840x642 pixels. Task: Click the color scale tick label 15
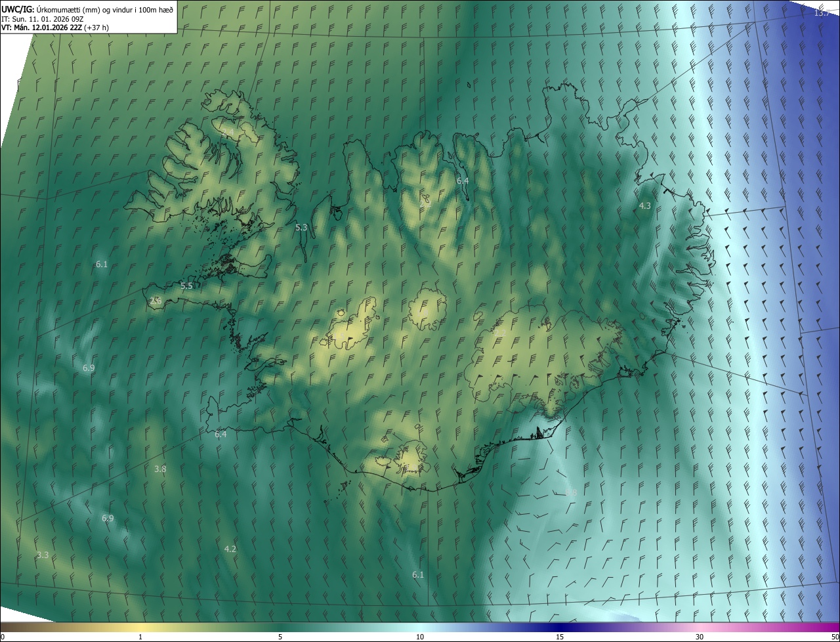560,637
